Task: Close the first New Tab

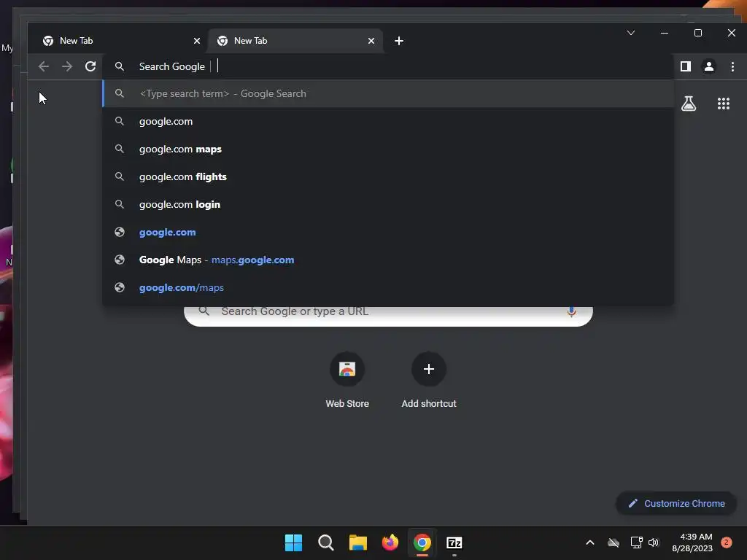Action: pyautogui.click(x=197, y=41)
